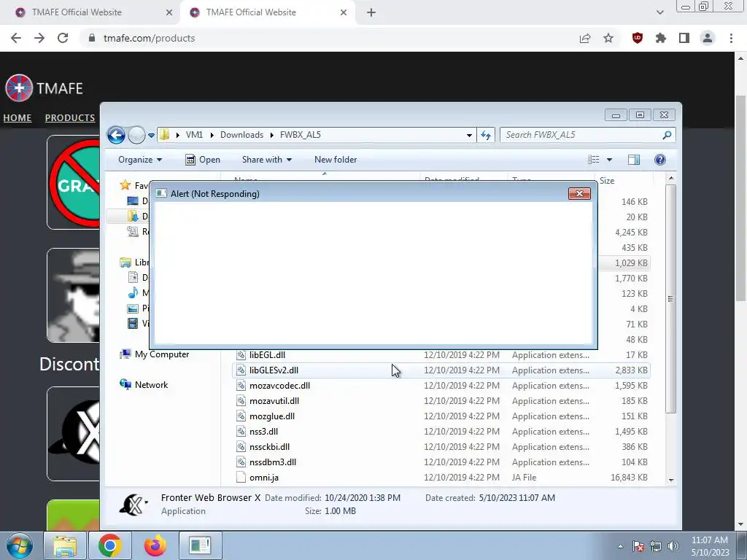Reload the tmafe.com page
The width and height of the screenshot is (747, 560).
[x=63, y=38]
